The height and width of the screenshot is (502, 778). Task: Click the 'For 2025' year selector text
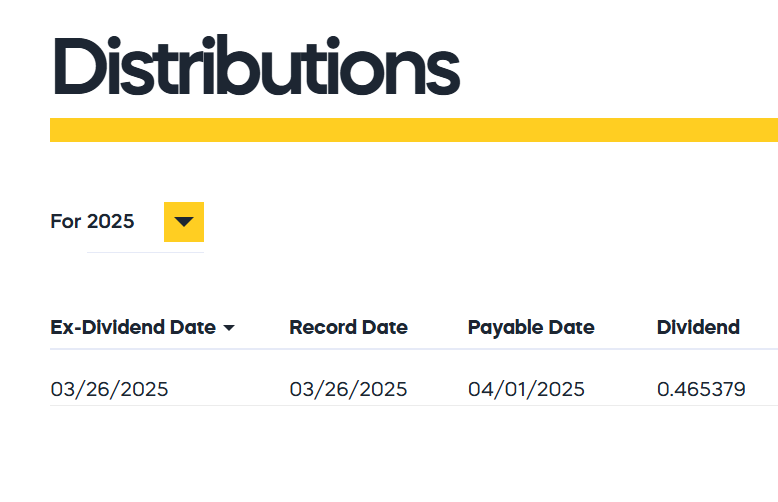[x=92, y=221]
